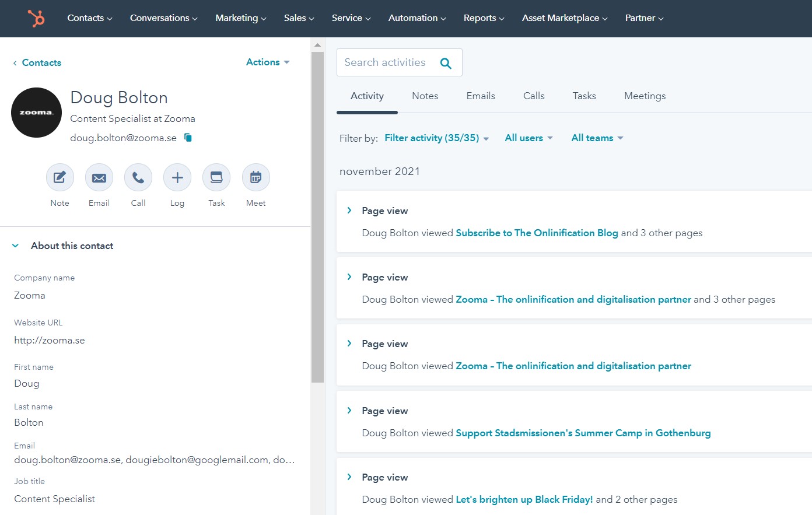Expand the Support Stadsmissionen's Summer Camp page view

coord(349,411)
